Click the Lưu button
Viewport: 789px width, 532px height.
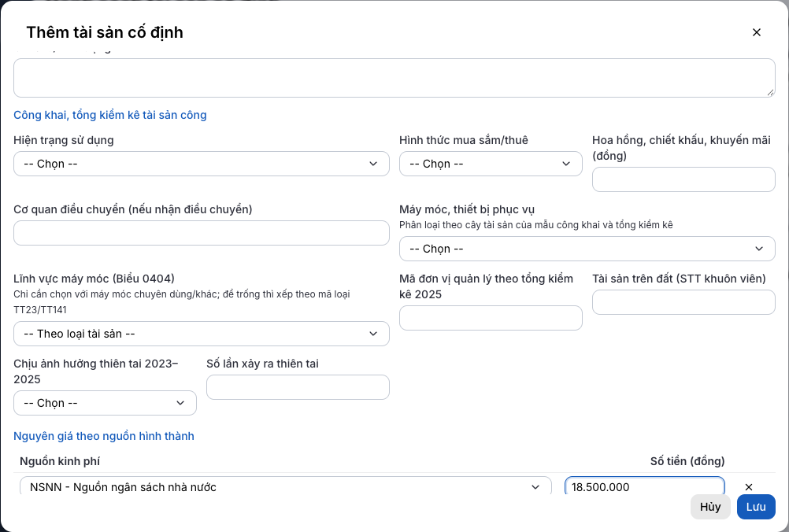click(x=756, y=507)
